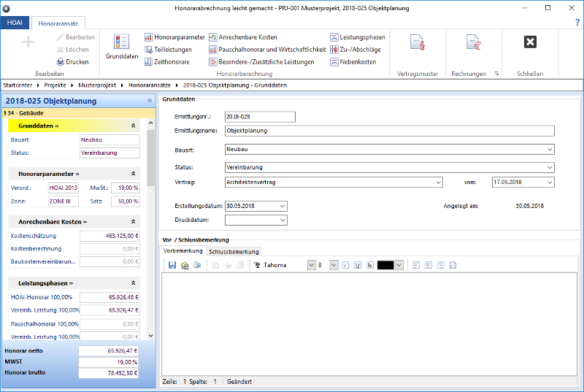Select the HOAI ribbon tab
Image resolution: width=584 pixels, height=392 pixels.
[x=14, y=23]
